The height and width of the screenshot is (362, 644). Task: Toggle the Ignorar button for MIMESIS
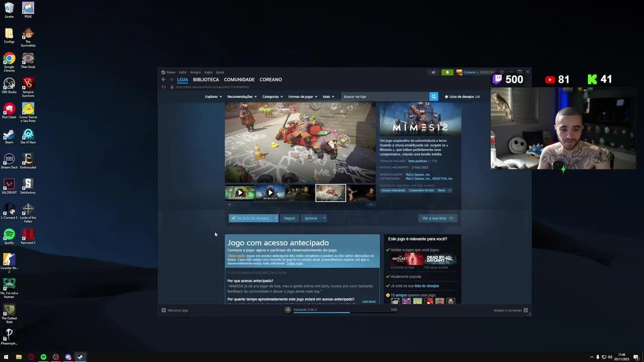[311, 218]
